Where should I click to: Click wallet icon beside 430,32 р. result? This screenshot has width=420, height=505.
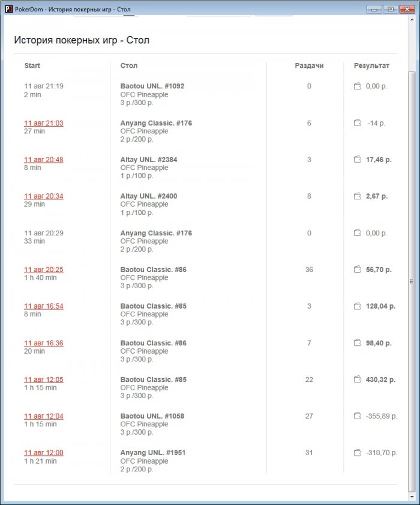click(x=358, y=380)
